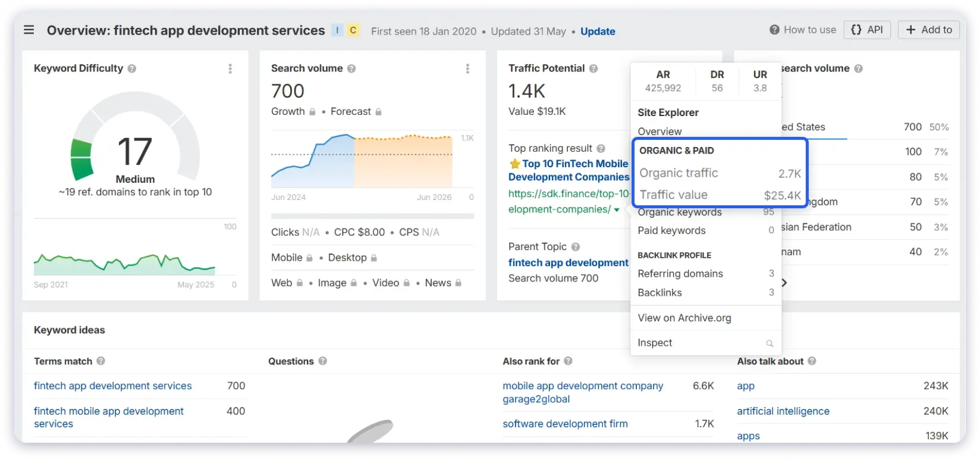This screenshot has height=460, width=980.
Task: Click the Update link in header
Action: [598, 32]
